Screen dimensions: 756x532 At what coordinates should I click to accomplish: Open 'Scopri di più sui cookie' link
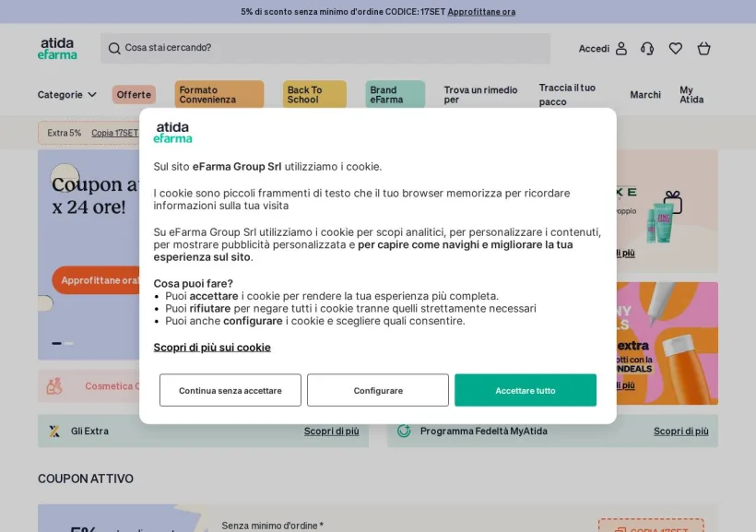(212, 348)
